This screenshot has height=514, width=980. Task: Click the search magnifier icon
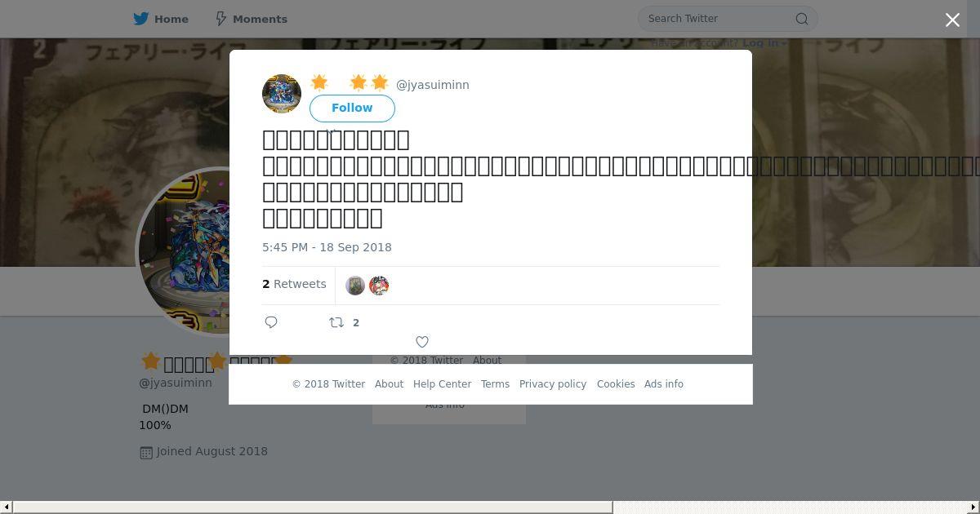tap(802, 19)
